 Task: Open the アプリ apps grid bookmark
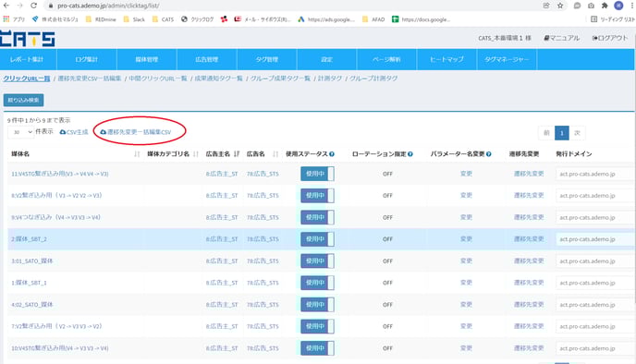14,19
